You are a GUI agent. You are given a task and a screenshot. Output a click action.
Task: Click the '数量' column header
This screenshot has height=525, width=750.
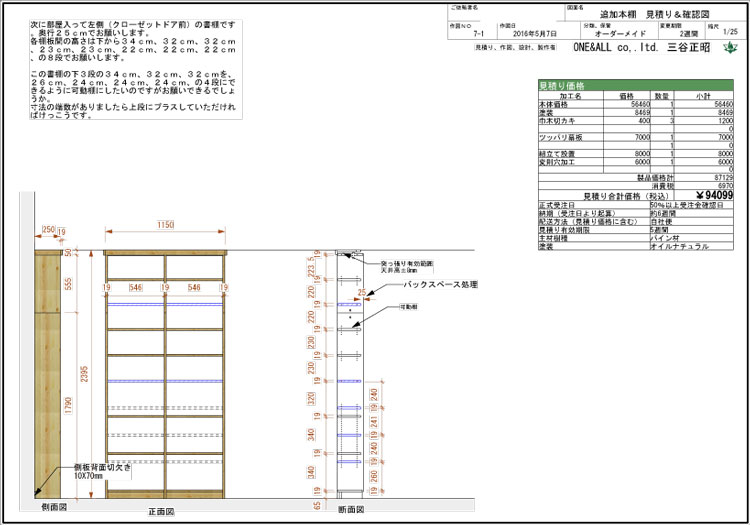coord(662,96)
